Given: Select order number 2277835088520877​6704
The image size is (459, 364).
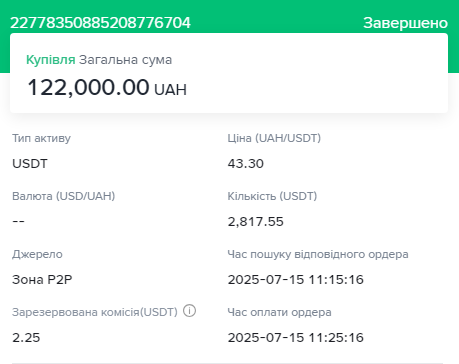Looking at the screenshot, I should (100, 23).
